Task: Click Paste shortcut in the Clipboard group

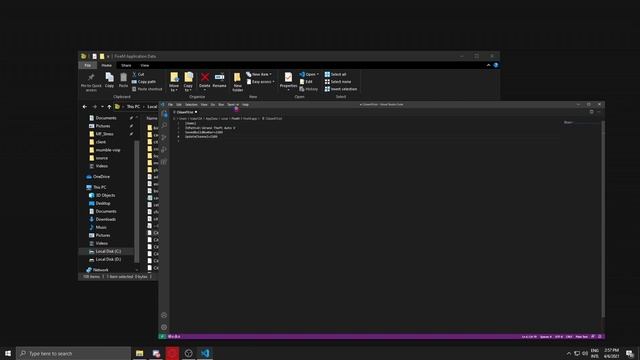Action: [x=147, y=89]
